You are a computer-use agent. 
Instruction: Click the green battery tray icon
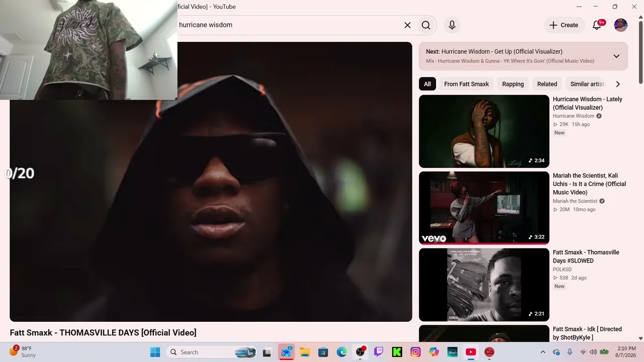point(604,352)
